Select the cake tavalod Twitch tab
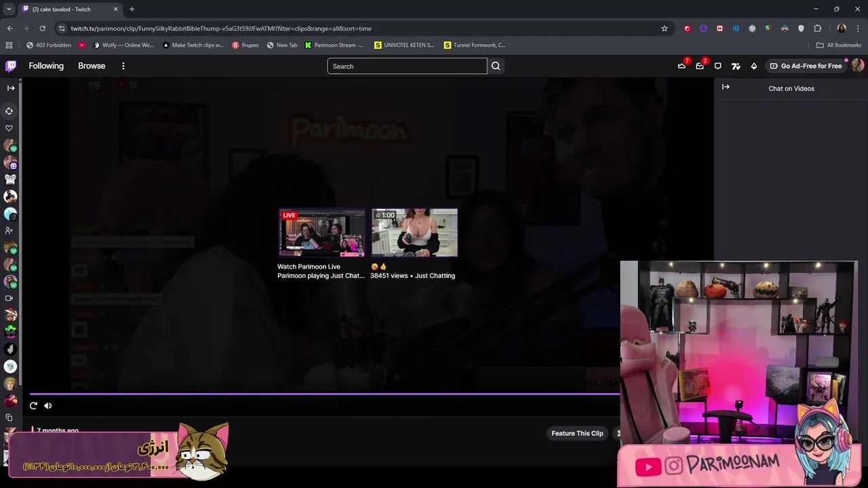 (70, 9)
